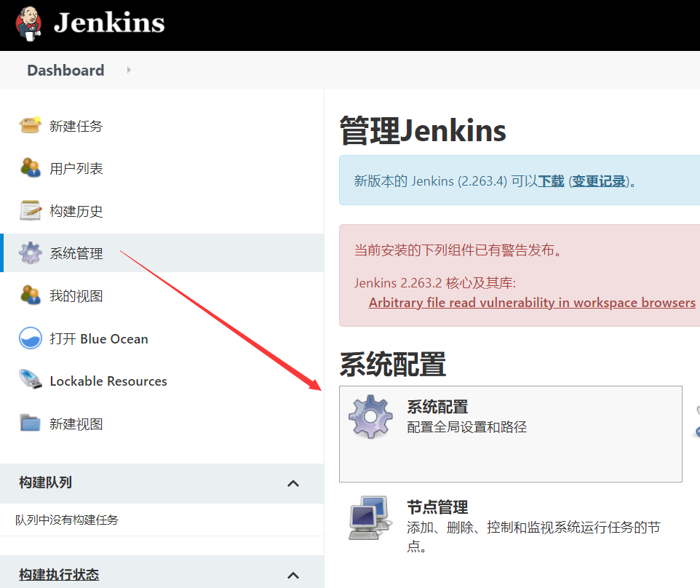Click the Jenkins title text in header
The width and height of the screenshot is (700, 588).
coord(109,23)
